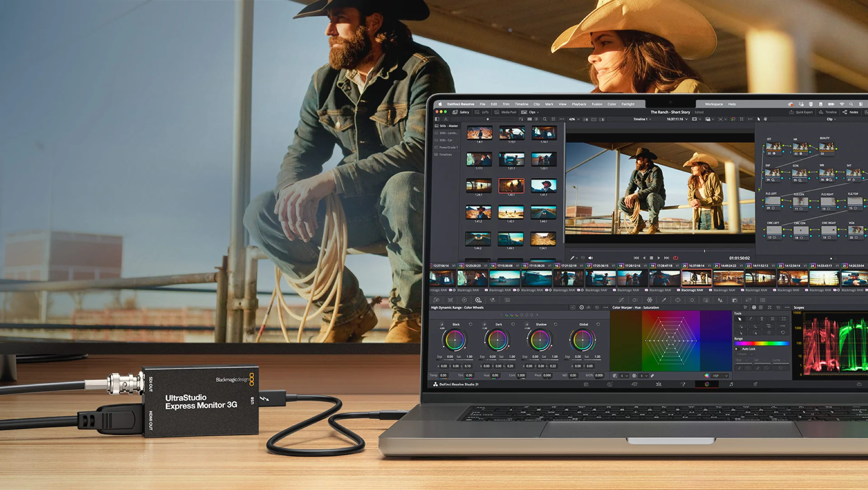The width and height of the screenshot is (868, 490).
Task: Open the Curves palette icon
Action: 621,300
